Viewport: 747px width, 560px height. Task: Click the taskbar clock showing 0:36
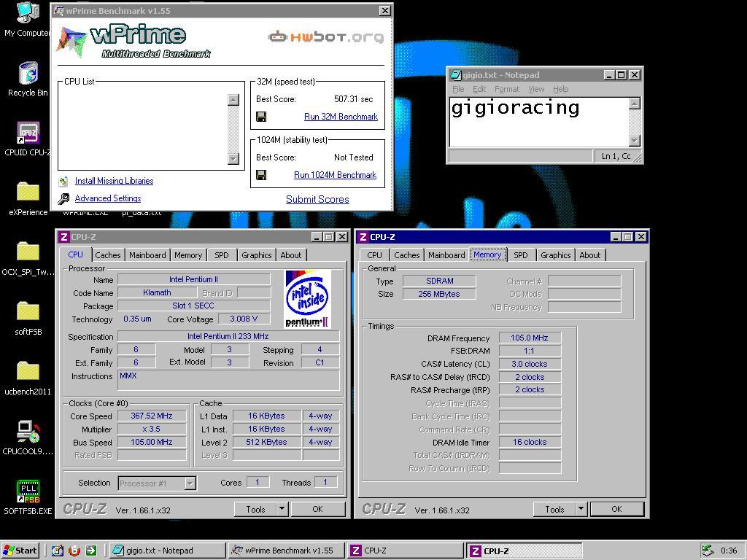point(729,551)
